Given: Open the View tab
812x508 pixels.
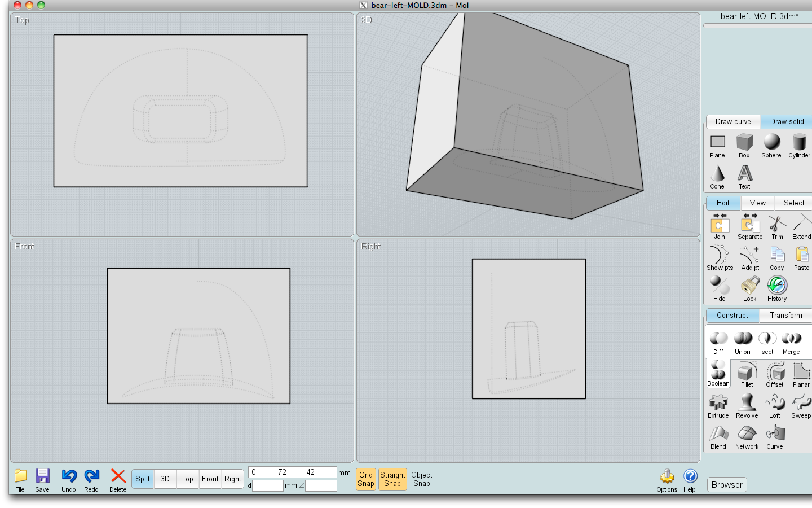Looking at the screenshot, I should click(758, 203).
